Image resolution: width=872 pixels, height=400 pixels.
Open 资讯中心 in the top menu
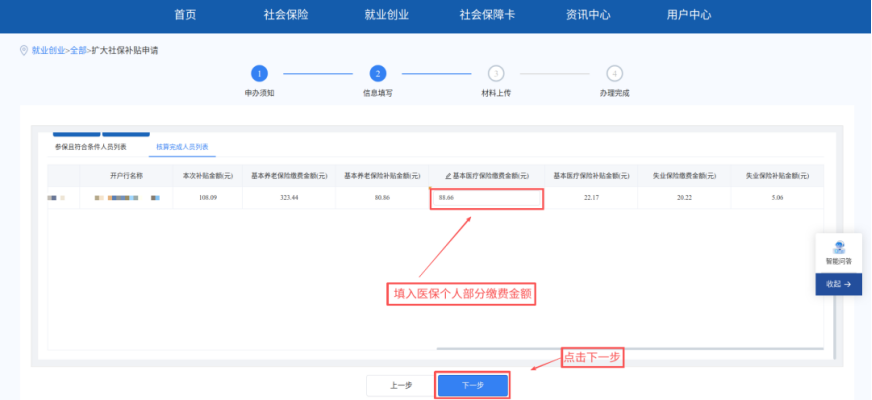click(x=588, y=15)
